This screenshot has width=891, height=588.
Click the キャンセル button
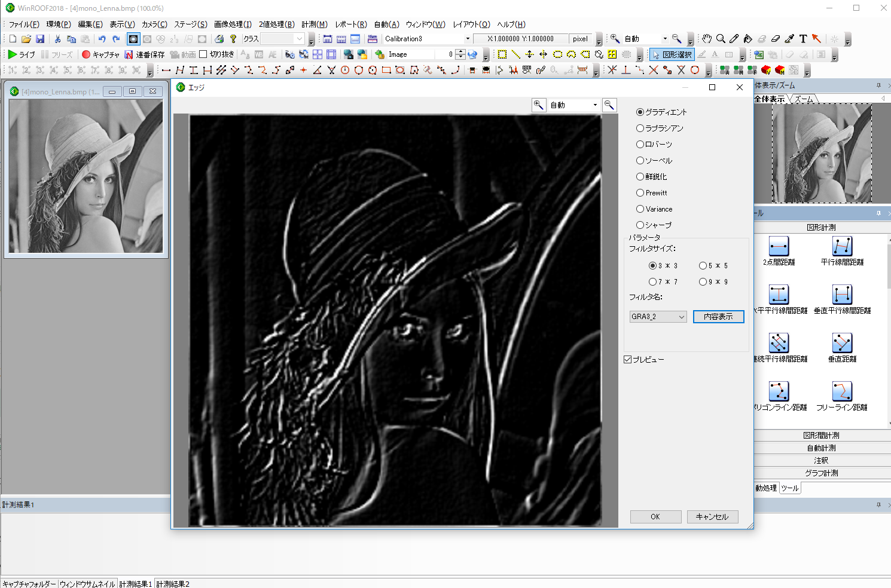712,517
